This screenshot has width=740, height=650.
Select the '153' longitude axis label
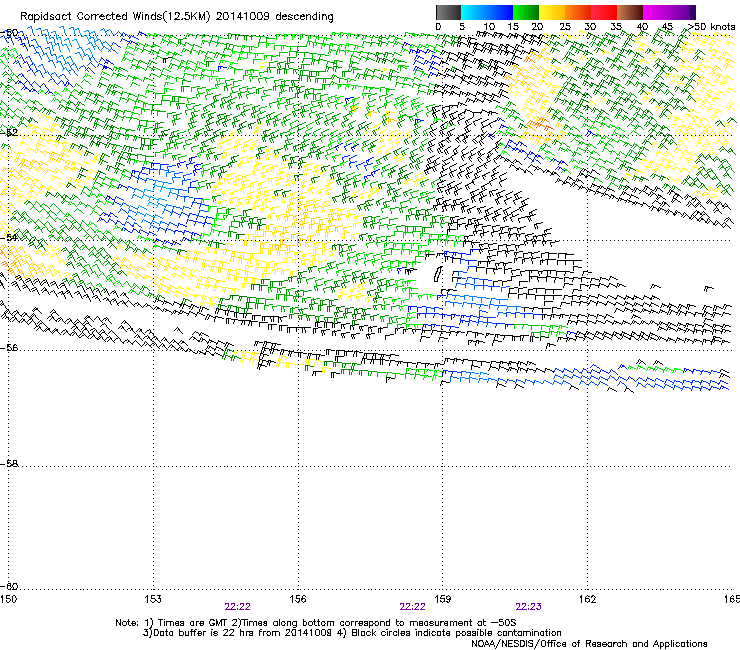(x=153, y=599)
